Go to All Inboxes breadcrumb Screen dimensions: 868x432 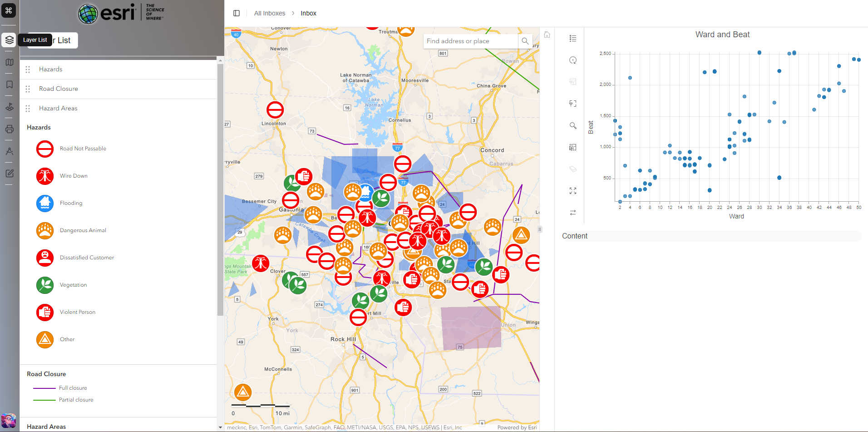click(x=270, y=13)
